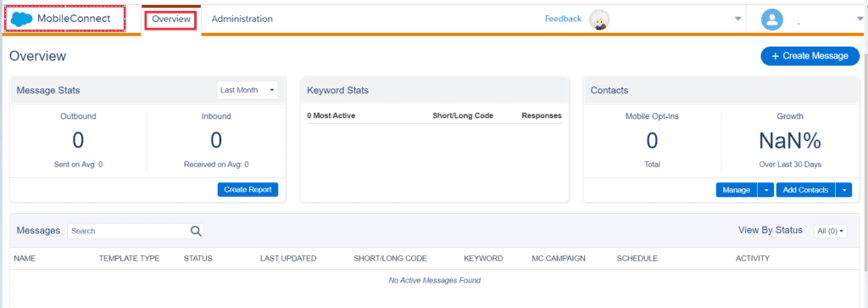
Task: Click 'No Active Messages Found' text
Action: pos(435,280)
